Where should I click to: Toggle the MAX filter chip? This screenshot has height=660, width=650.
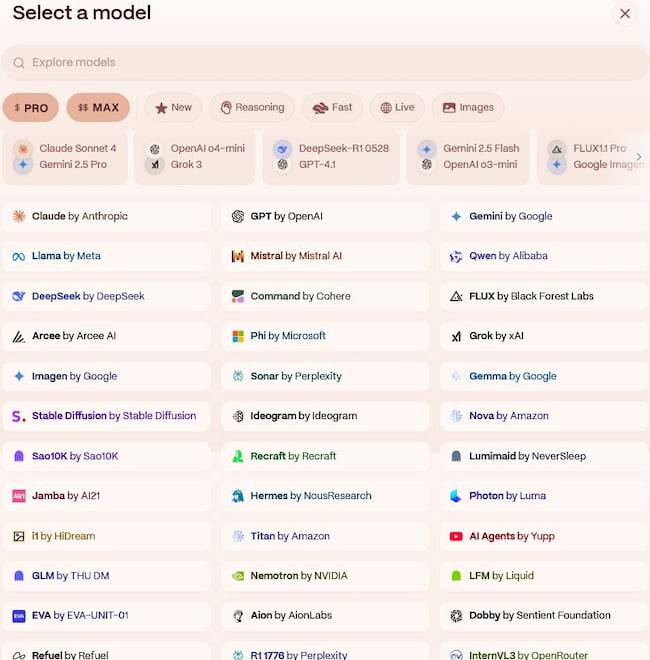[98, 107]
